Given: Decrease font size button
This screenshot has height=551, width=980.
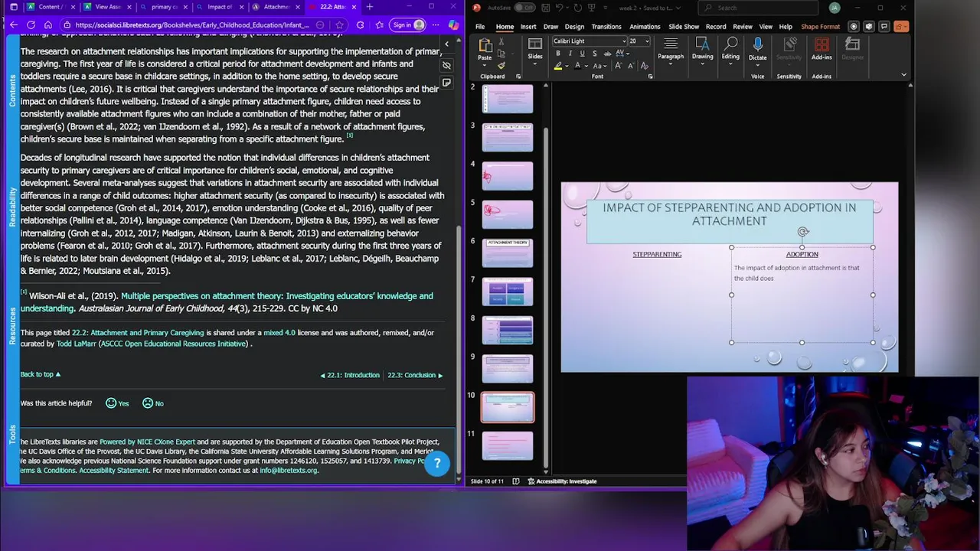Looking at the screenshot, I should (631, 66).
